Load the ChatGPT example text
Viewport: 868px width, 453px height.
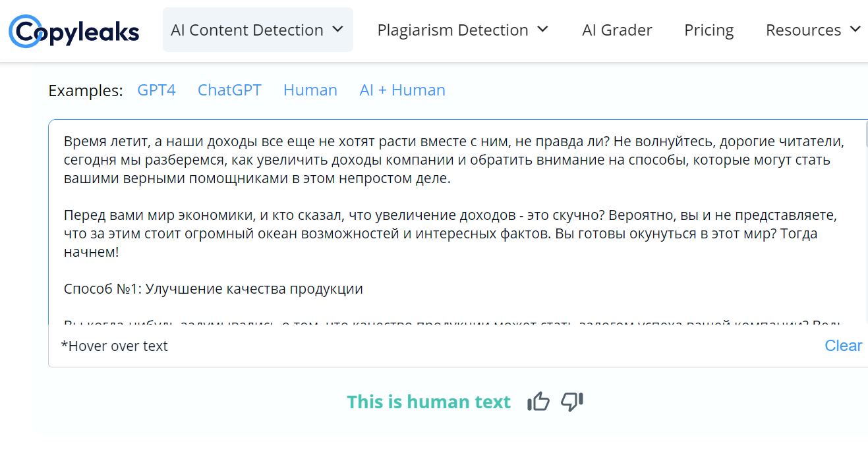(229, 90)
